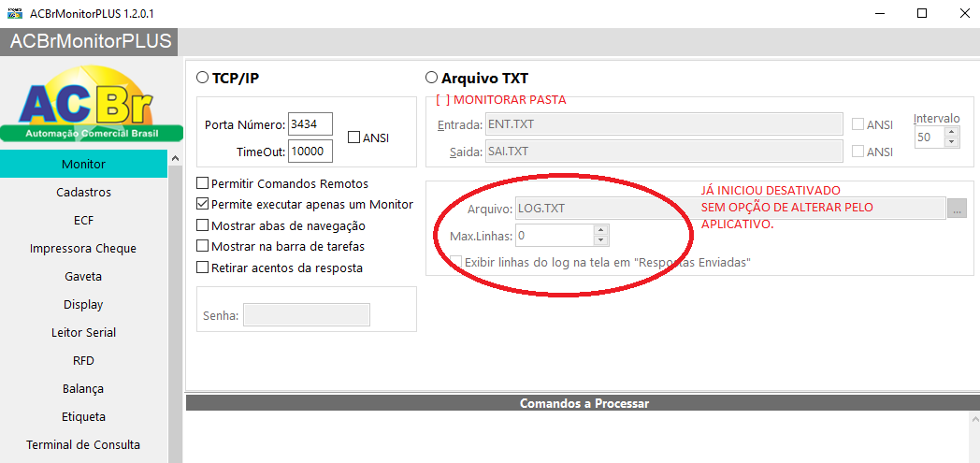The width and height of the screenshot is (980, 463).
Task: Increase Max.Linhas with the up arrow
Action: pyautogui.click(x=600, y=230)
